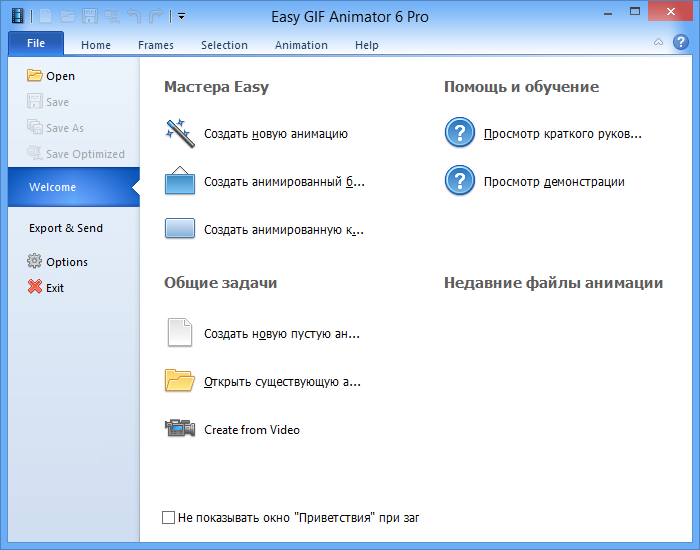
Task: Click 'Просмотр демонстрации' link
Action: (554, 182)
